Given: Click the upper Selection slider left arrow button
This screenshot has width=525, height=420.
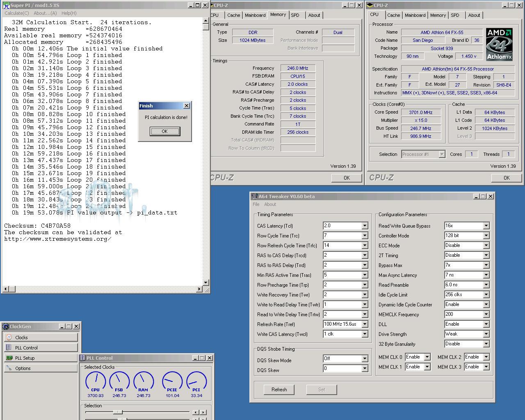Looking at the screenshot, I should 196,412.
